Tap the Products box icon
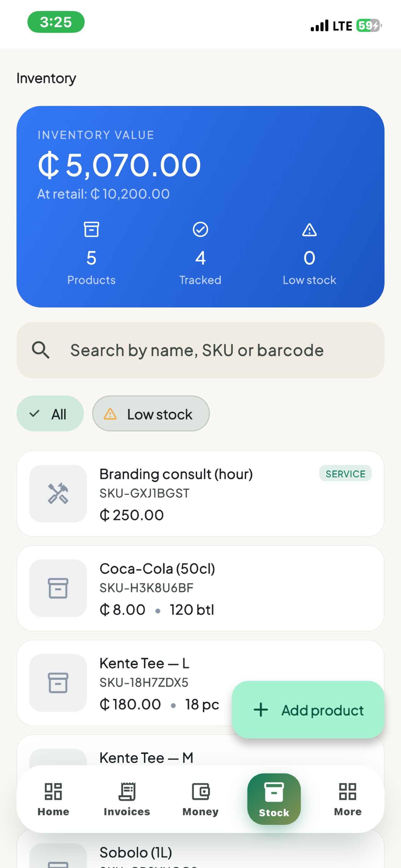 pyautogui.click(x=91, y=229)
